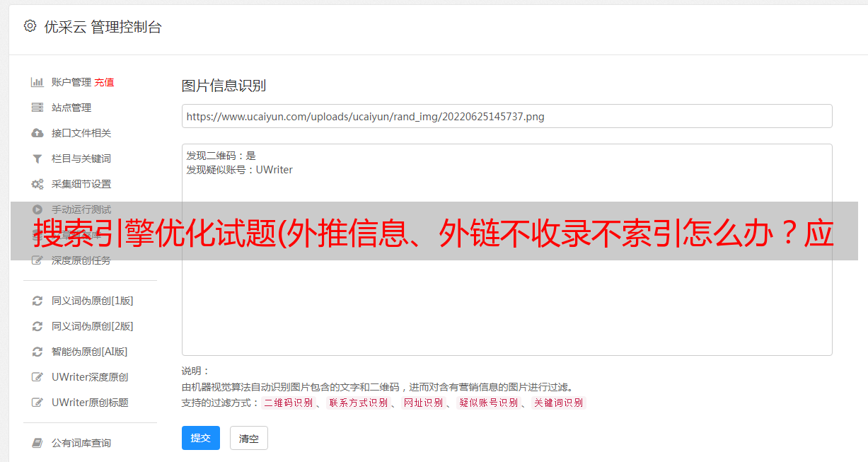The image size is (868, 462).
Task: Click the image URL input field
Action: pyautogui.click(x=507, y=116)
